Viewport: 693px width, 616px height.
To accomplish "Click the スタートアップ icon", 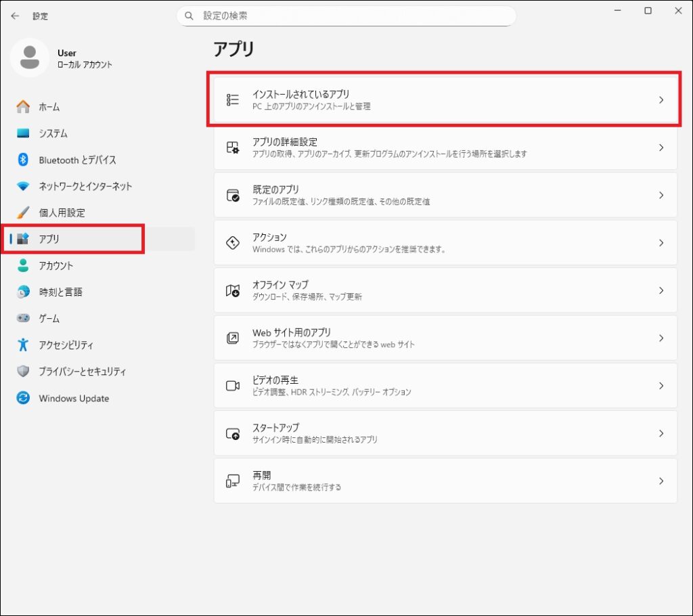I will pyautogui.click(x=233, y=433).
